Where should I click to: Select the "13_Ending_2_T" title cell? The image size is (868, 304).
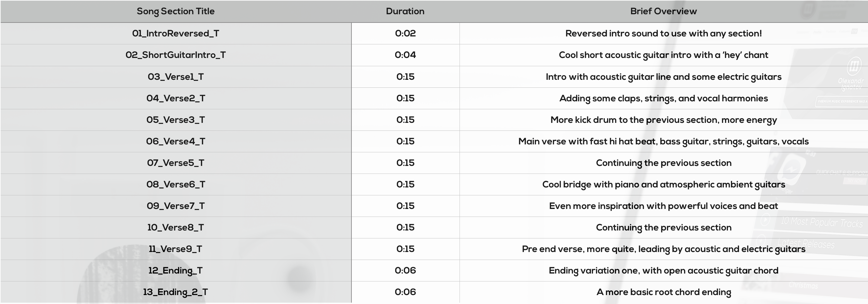175,292
